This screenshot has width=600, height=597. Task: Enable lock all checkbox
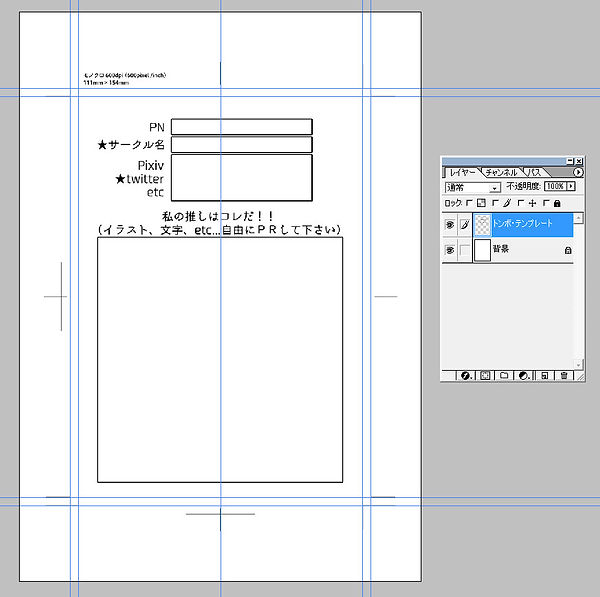[x=546, y=203]
